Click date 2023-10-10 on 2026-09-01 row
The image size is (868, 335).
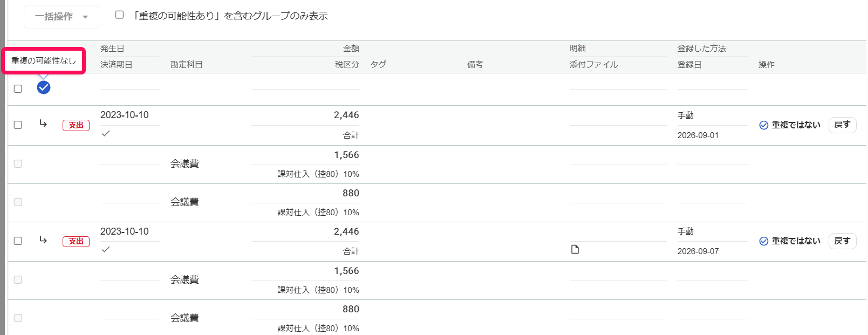[x=125, y=115]
